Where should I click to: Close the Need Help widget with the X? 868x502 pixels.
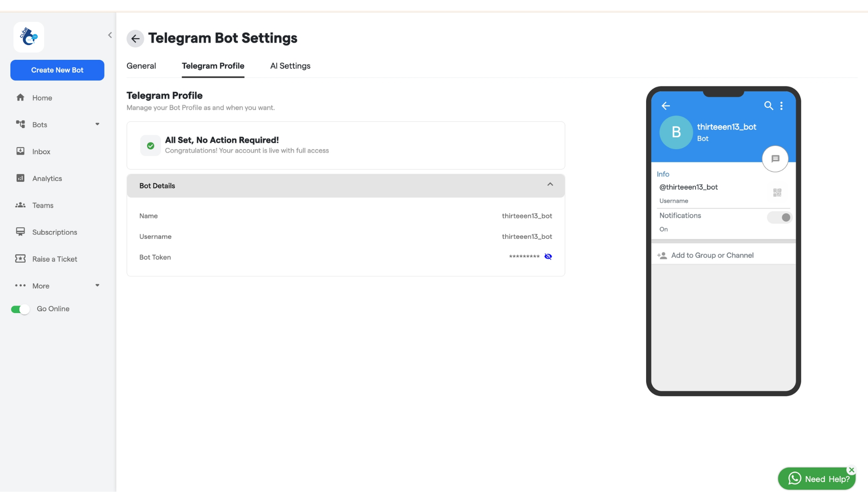point(851,470)
